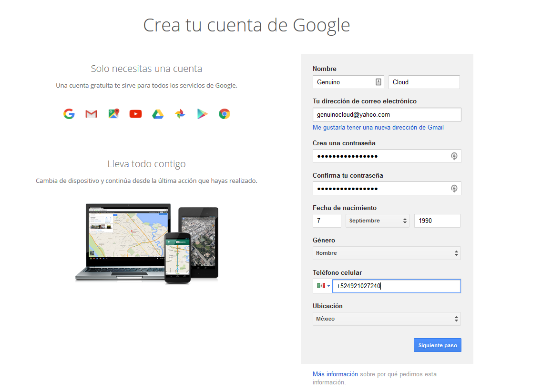Screen dimensions: 552x392
Task: Open the Más información link
Action: 335,374
